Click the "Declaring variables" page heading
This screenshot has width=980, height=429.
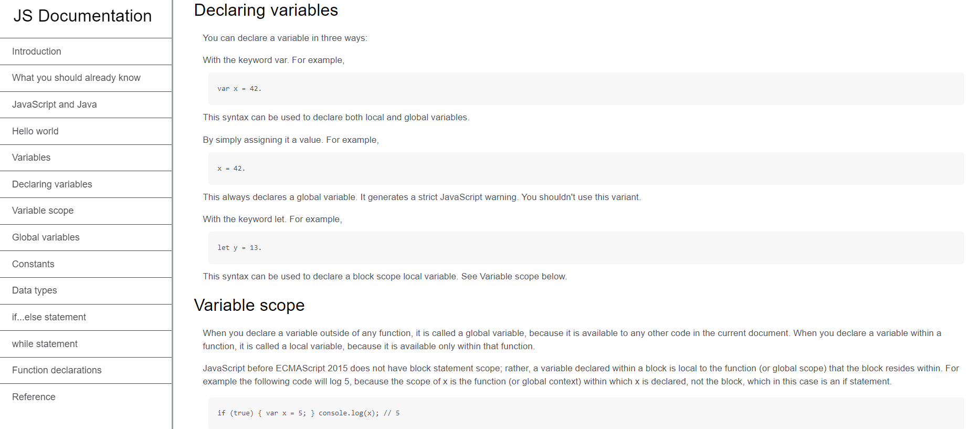[x=266, y=10]
